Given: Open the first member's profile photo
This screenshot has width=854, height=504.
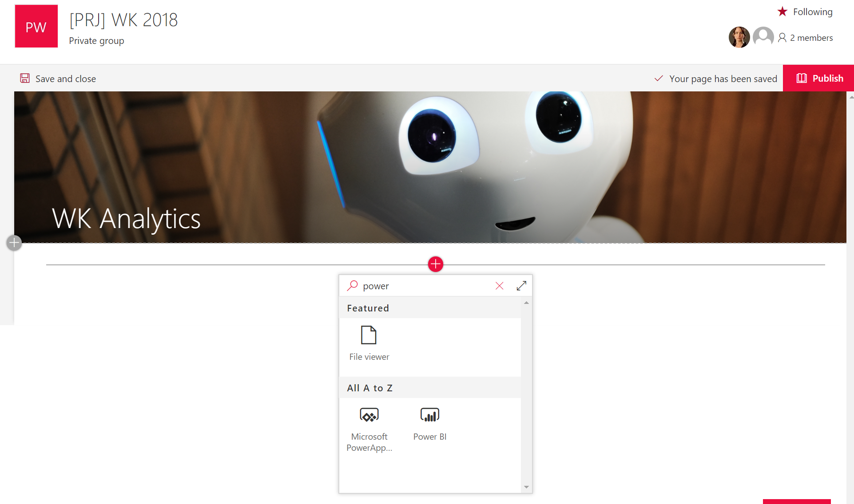Looking at the screenshot, I should pyautogui.click(x=739, y=37).
